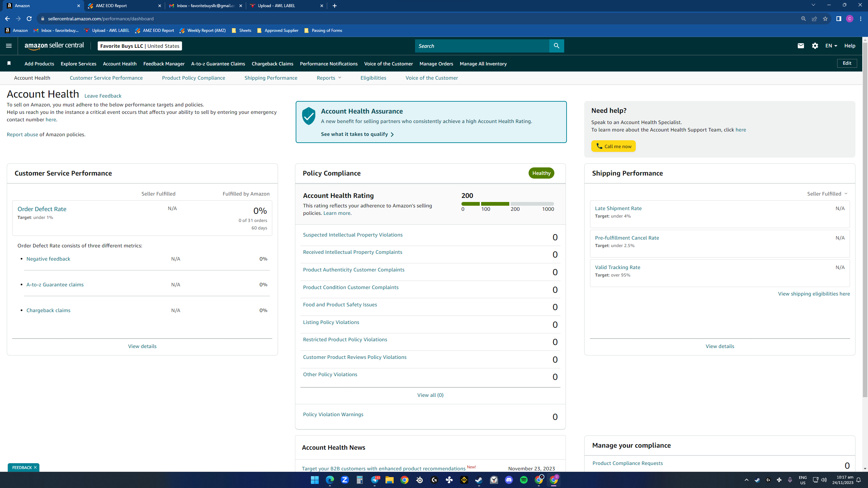
Task: Open the settings gear icon
Action: 815,46
